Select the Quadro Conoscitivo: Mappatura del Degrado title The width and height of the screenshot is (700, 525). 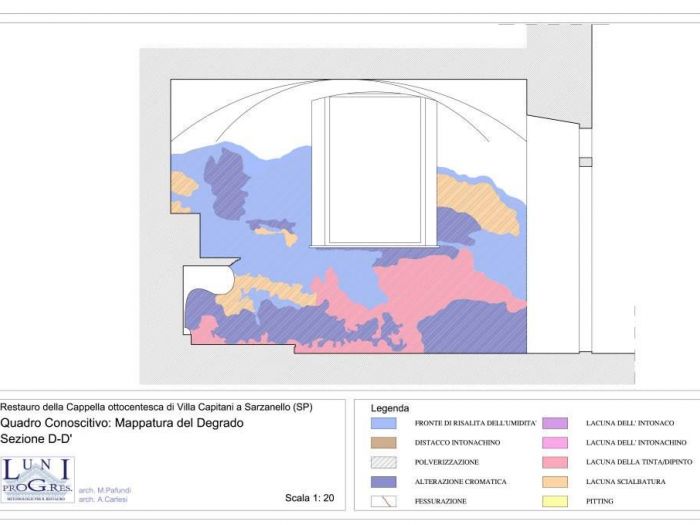tap(123, 423)
